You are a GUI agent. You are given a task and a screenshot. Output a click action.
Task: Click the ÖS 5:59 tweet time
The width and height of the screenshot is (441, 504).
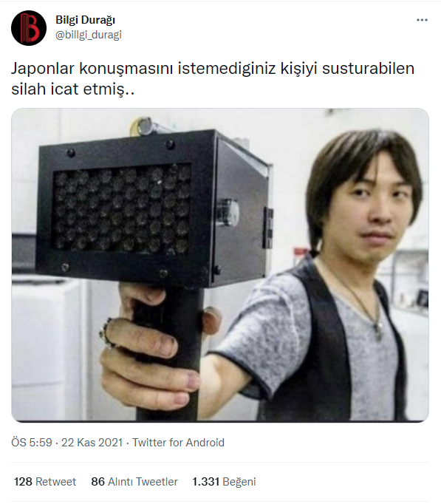(x=32, y=443)
